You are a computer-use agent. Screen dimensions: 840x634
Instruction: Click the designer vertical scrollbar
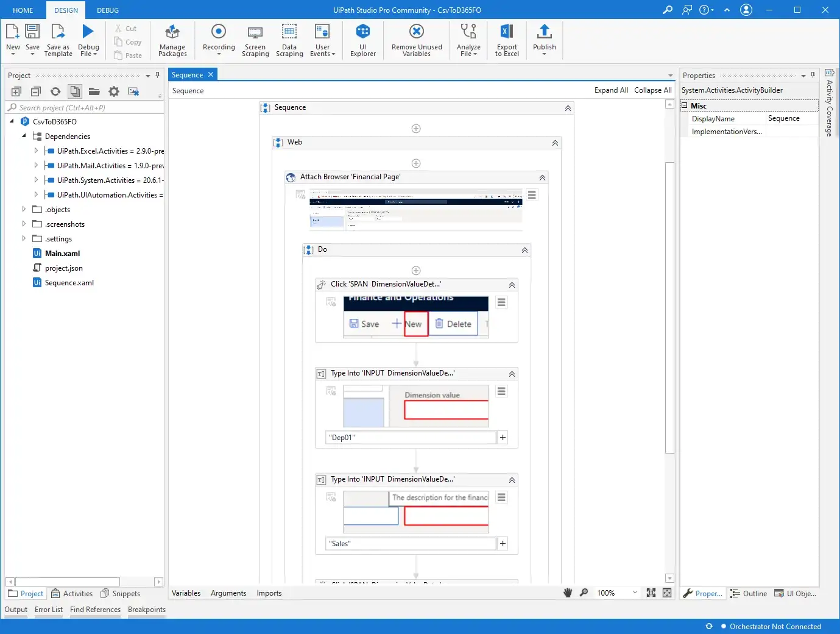click(669, 307)
